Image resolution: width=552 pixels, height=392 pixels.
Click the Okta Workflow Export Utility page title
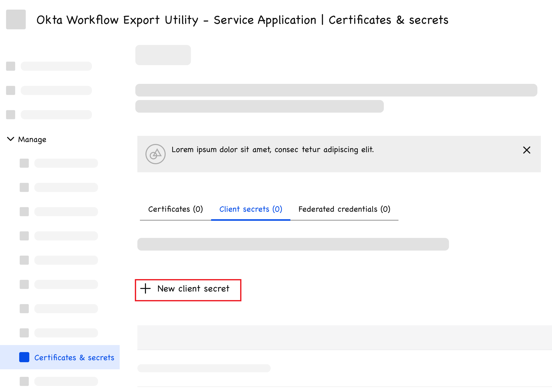pyautogui.click(x=242, y=20)
